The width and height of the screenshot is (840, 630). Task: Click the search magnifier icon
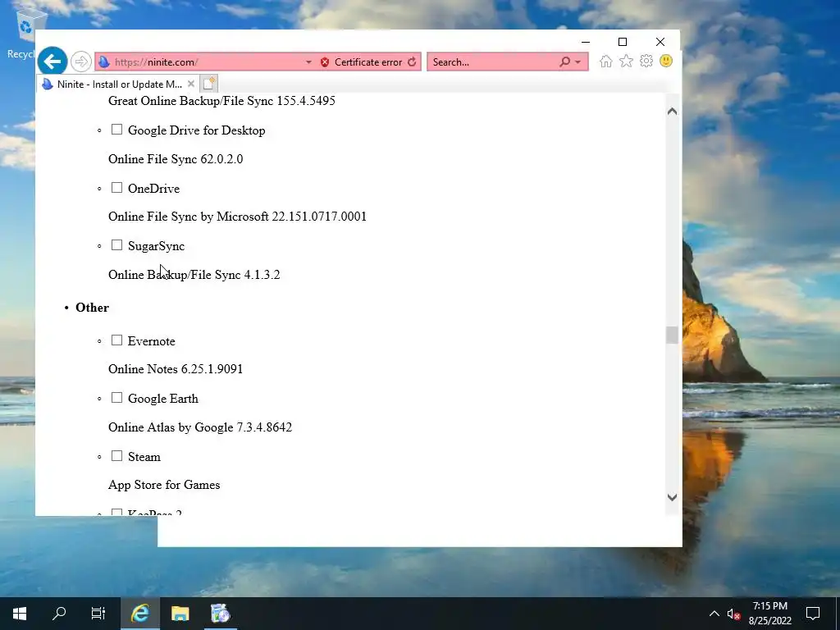(x=564, y=62)
